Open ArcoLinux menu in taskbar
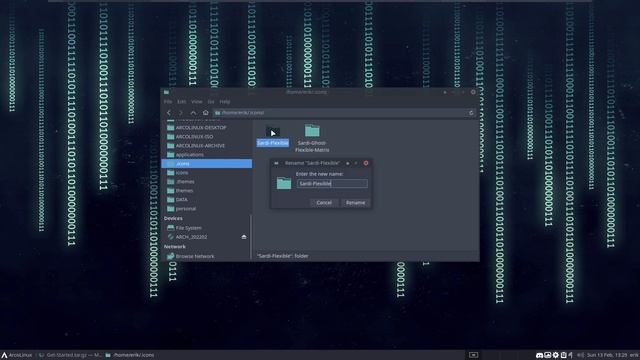 click(x=17, y=355)
